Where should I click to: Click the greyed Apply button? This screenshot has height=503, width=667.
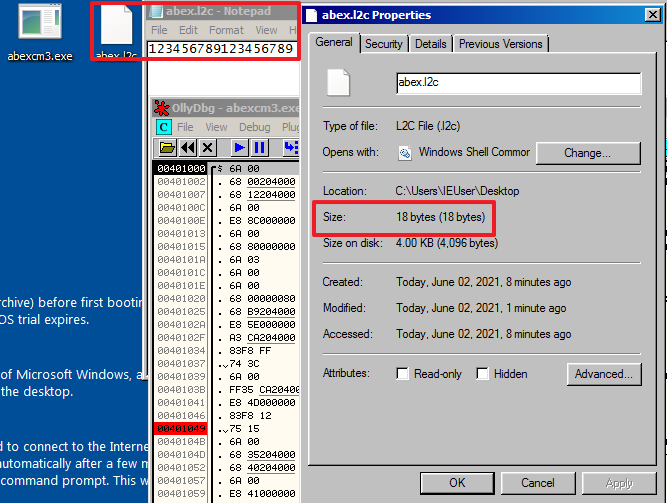coord(619,483)
